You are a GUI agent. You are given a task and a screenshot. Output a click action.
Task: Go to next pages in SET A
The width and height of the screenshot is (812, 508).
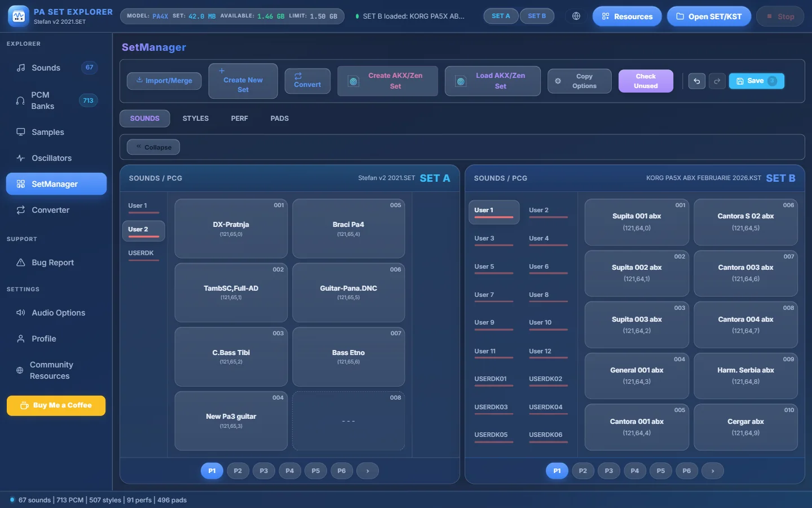(368, 471)
